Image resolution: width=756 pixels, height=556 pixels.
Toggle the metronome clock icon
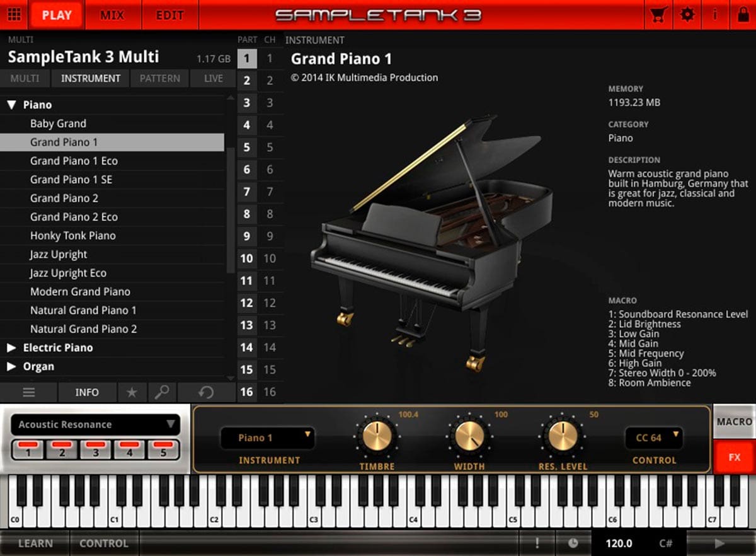[573, 543]
